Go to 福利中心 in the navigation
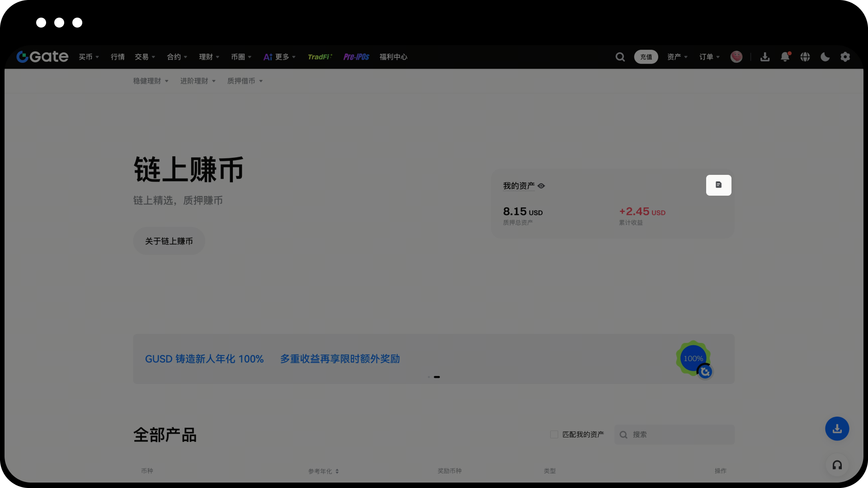The width and height of the screenshot is (868, 488). pyautogui.click(x=393, y=57)
